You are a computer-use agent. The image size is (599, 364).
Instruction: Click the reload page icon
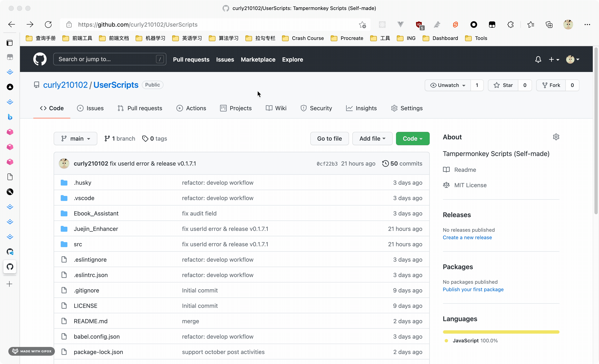pos(48,25)
